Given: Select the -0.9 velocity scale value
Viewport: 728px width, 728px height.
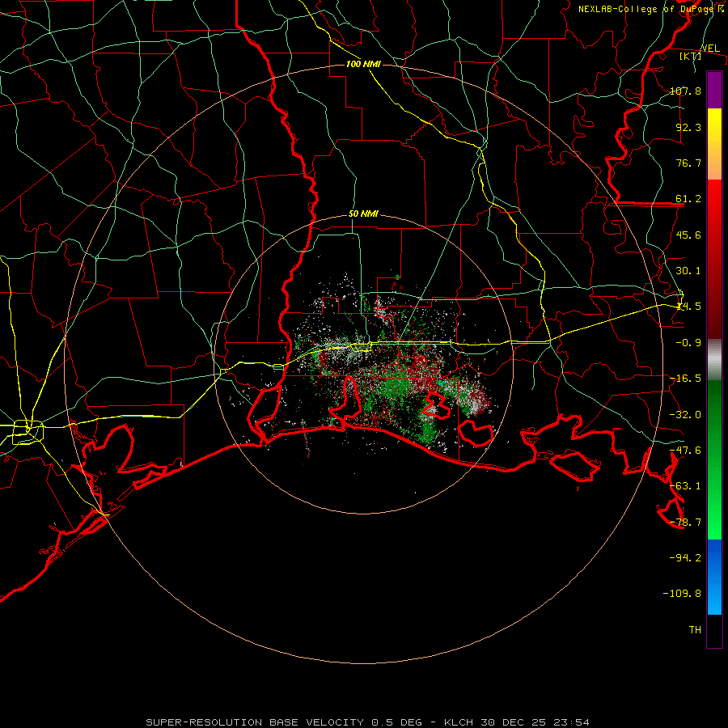Looking at the screenshot, I should [x=689, y=342].
